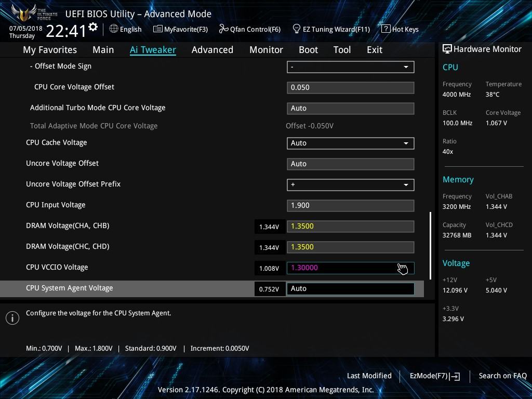532x399 pixels.
Task: Switch to the Main tab
Action: tap(103, 50)
